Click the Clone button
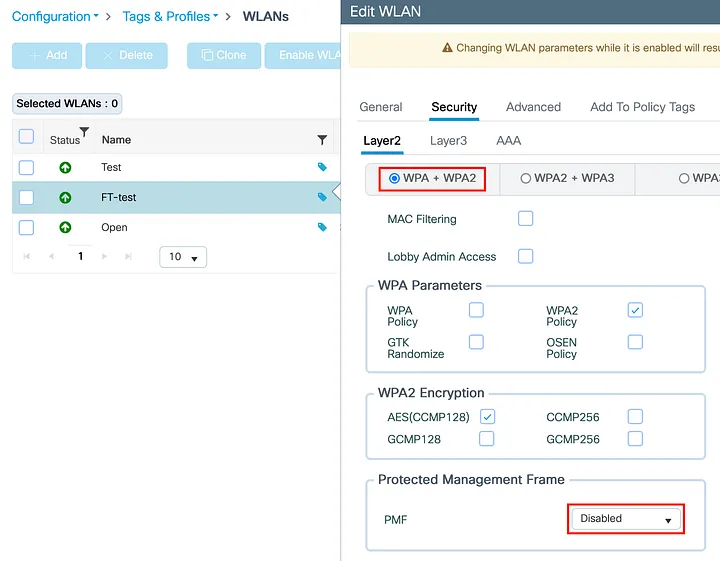The width and height of the screenshot is (720, 561). 223,55
